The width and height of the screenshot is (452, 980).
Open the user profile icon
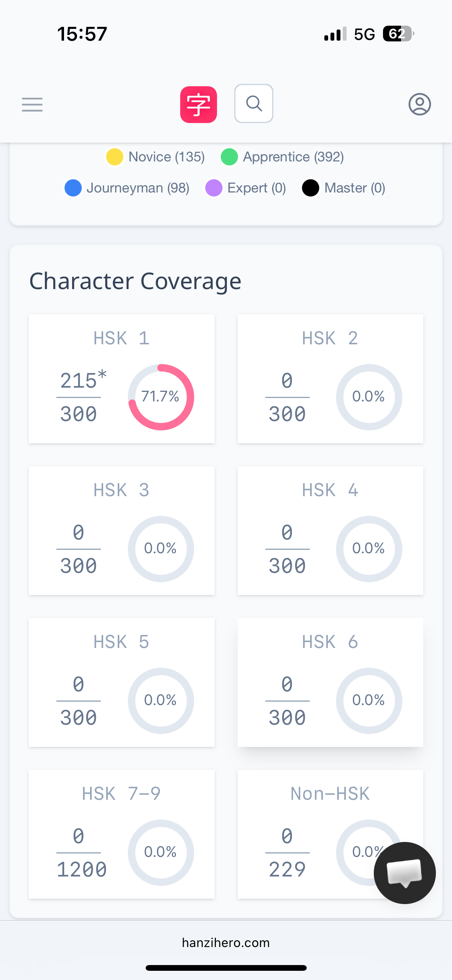(x=419, y=104)
